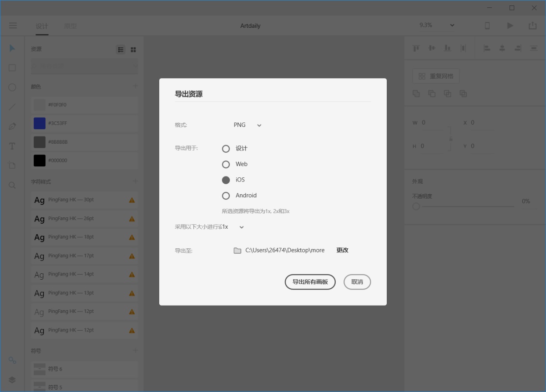Switch to the 原型 tab

tap(71, 26)
